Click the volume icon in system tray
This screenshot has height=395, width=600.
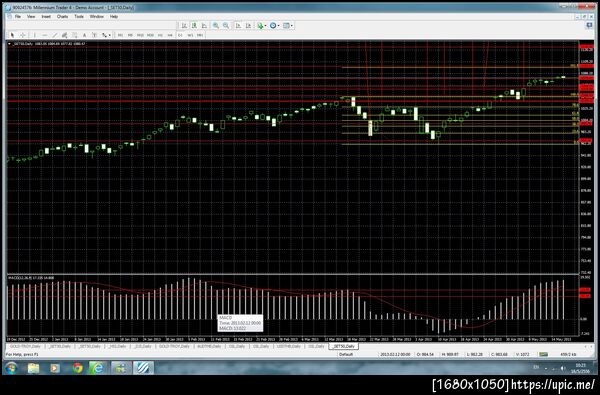coord(563,368)
